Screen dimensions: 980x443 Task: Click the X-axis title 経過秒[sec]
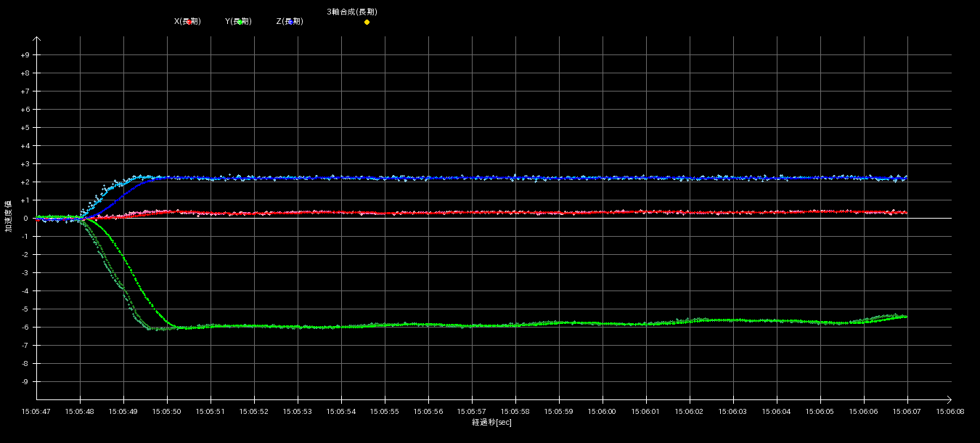pyautogui.click(x=491, y=423)
